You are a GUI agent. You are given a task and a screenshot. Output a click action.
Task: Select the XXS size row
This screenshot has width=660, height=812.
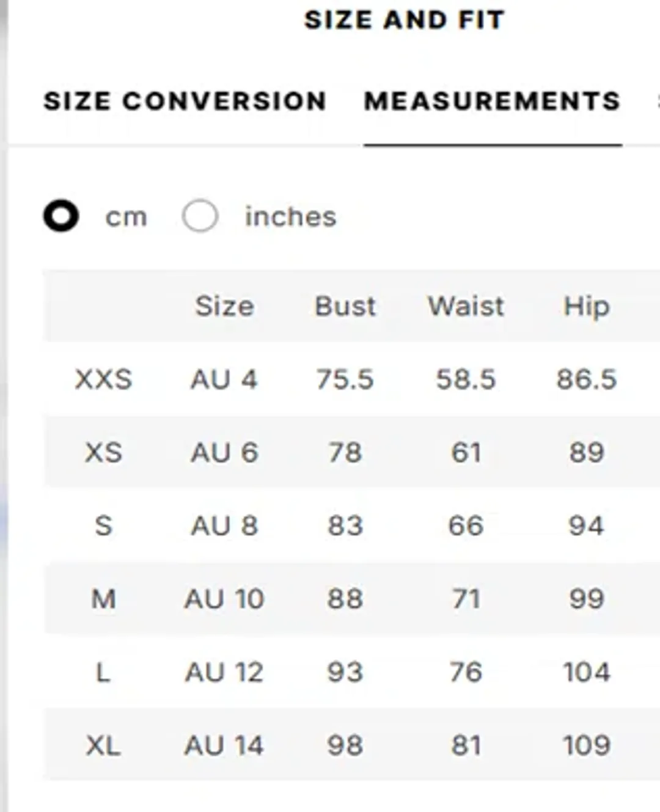[105, 379]
